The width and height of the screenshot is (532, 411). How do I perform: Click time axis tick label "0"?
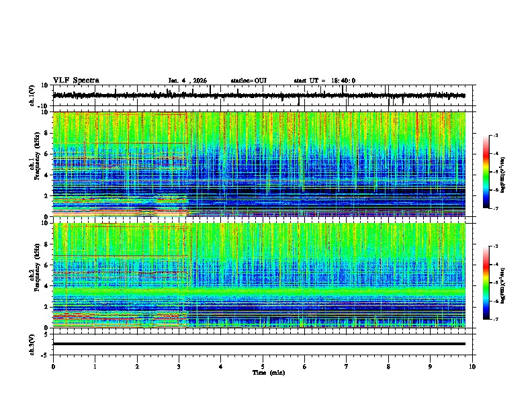[53, 366]
